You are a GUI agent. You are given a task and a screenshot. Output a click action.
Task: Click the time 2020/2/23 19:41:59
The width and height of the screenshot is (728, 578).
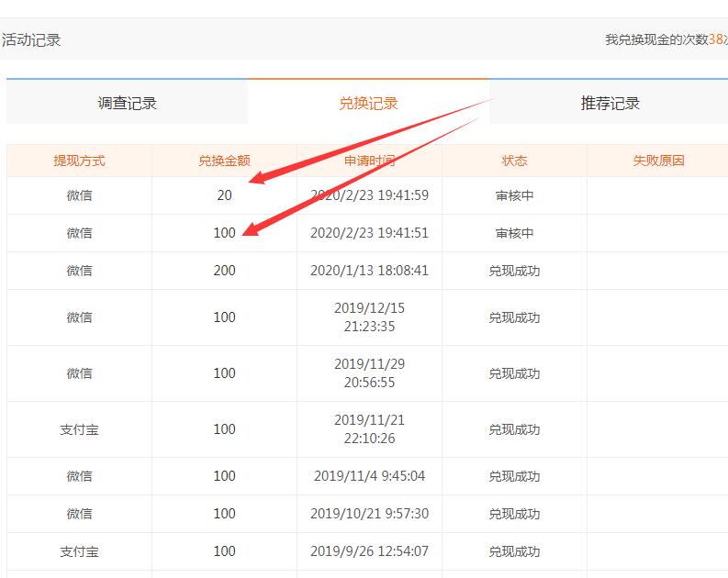(x=370, y=195)
